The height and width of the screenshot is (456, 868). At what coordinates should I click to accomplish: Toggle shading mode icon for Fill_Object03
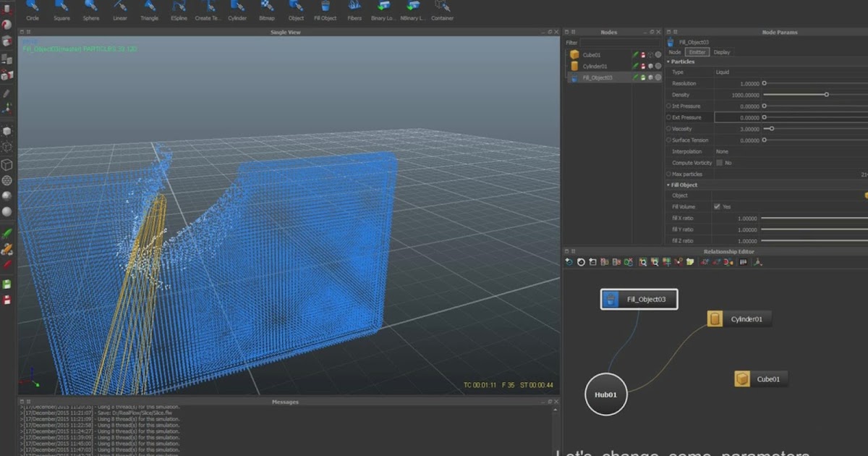pos(650,77)
